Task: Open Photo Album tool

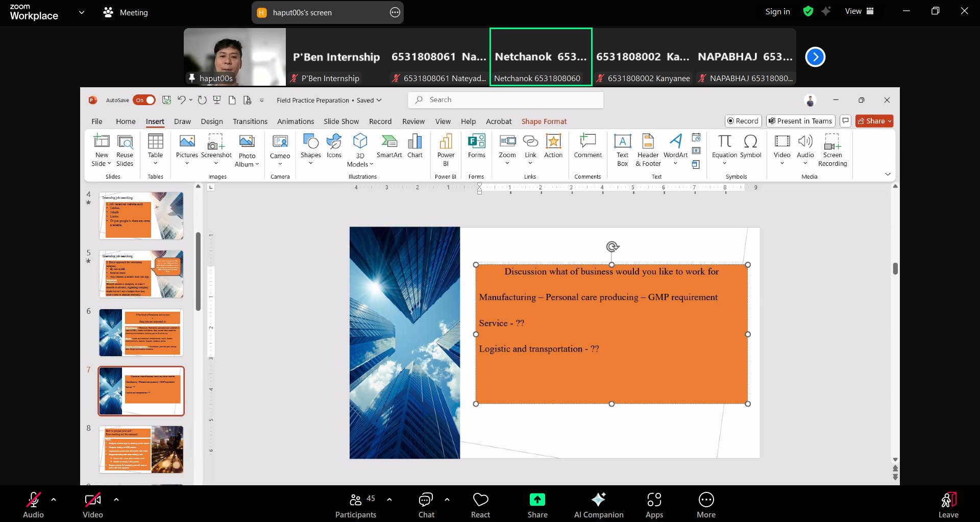Action: 247,151
